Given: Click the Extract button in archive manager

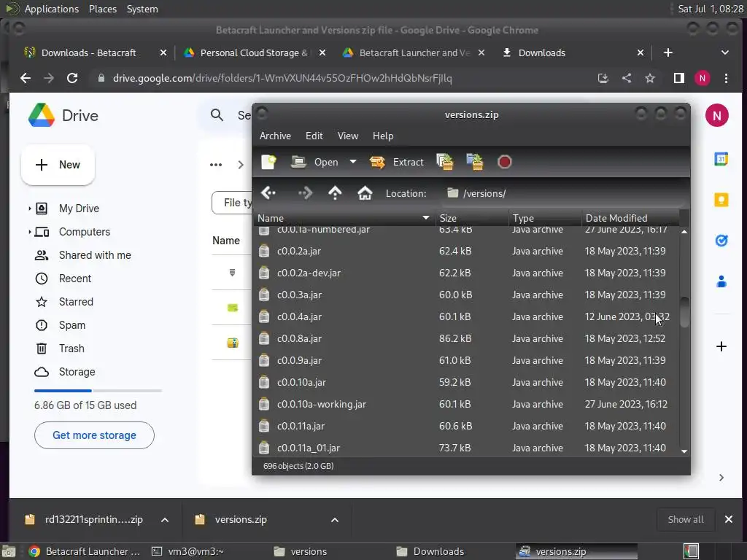Looking at the screenshot, I should [396, 162].
